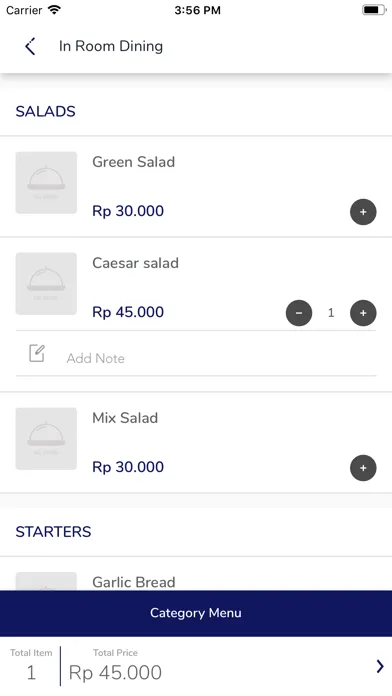Open the Category Menu bar
The height and width of the screenshot is (696, 392).
[x=196, y=613]
